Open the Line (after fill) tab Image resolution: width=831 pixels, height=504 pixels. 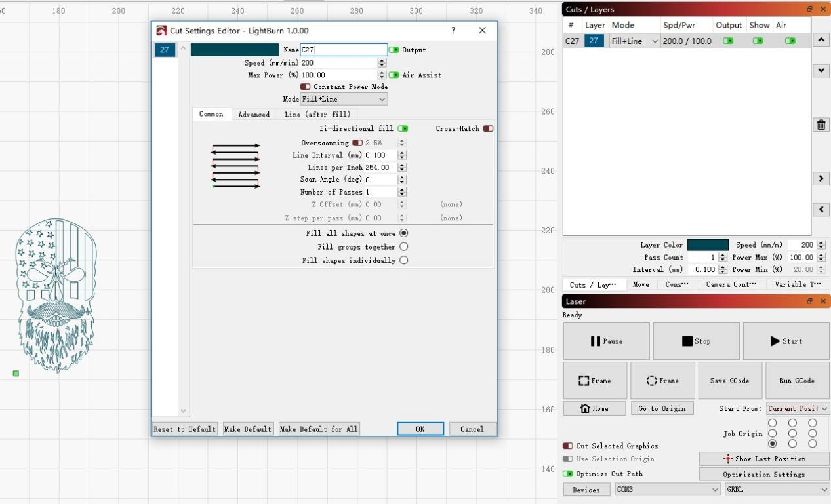point(317,114)
